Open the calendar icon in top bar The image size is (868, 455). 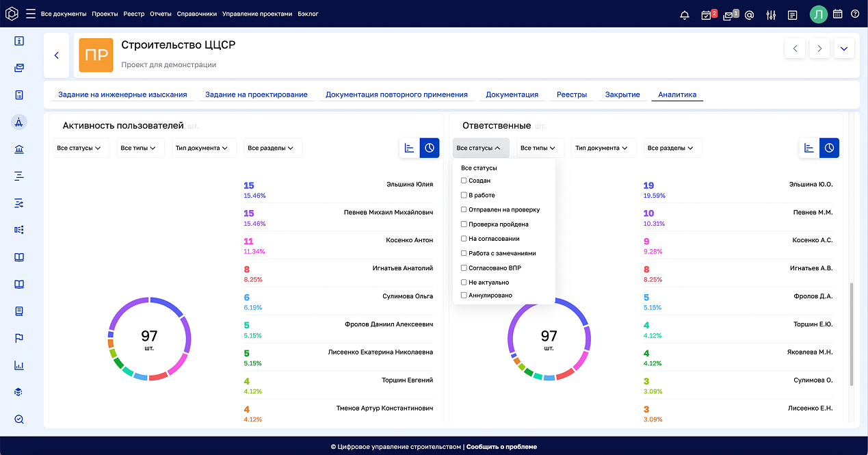pos(837,14)
